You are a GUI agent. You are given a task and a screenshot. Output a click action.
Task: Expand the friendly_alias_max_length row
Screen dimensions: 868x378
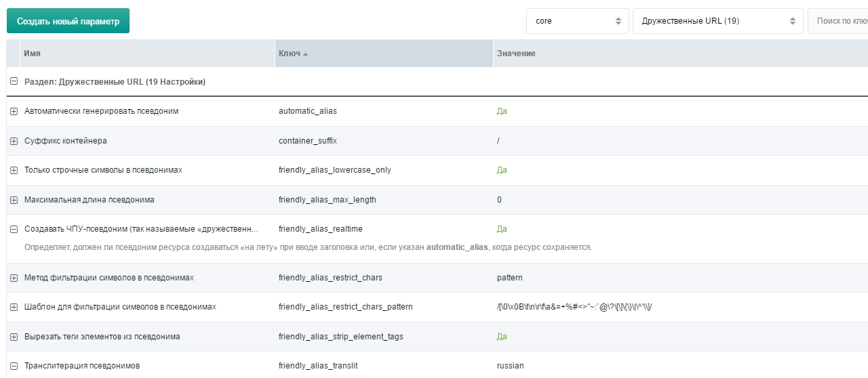pyautogui.click(x=14, y=200)
